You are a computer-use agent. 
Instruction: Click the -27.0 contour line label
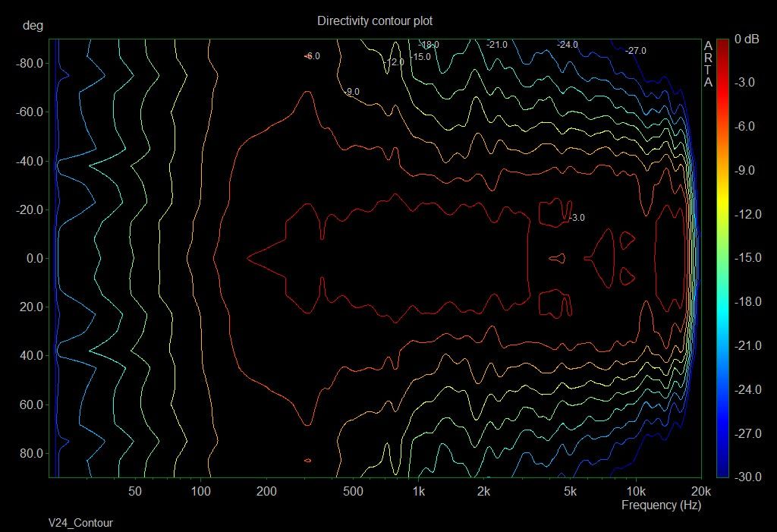[635, 51]
